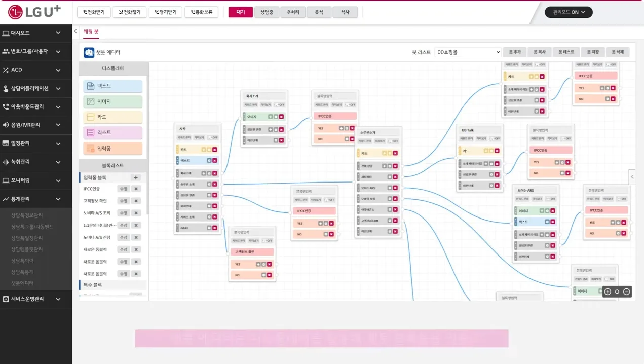This screenshot has width=644, height=364.
Task: Collapse the sidebar with left arrow
Action: pyautogui.click(x=75, y=31)
